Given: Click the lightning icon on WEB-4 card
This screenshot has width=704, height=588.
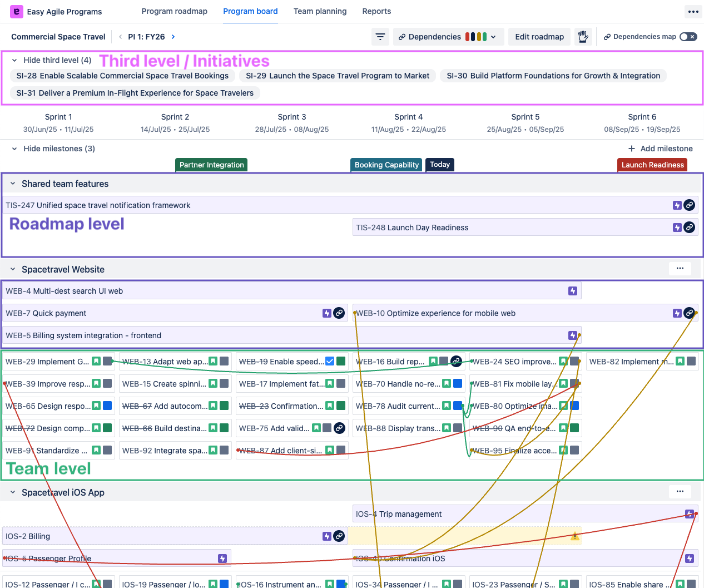Looking at the screenshot, I should (x=572, y=290).
